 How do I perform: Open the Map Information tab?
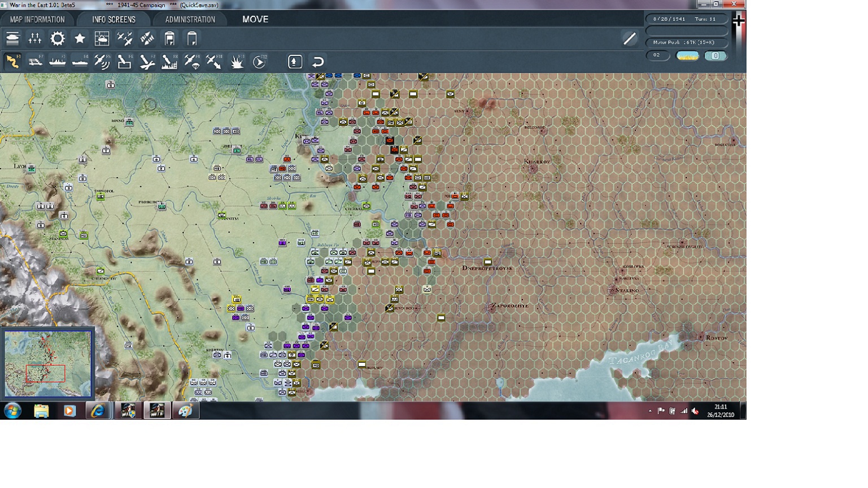(x=37, y=19)
